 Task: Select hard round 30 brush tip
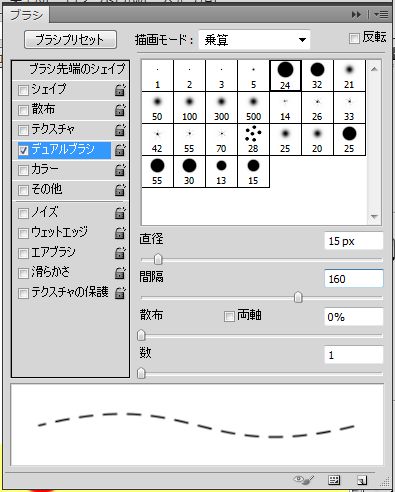coord(189,172)
